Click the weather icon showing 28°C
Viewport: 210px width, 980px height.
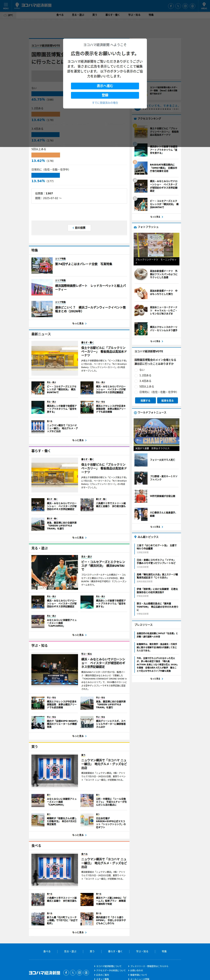[5, 15]
